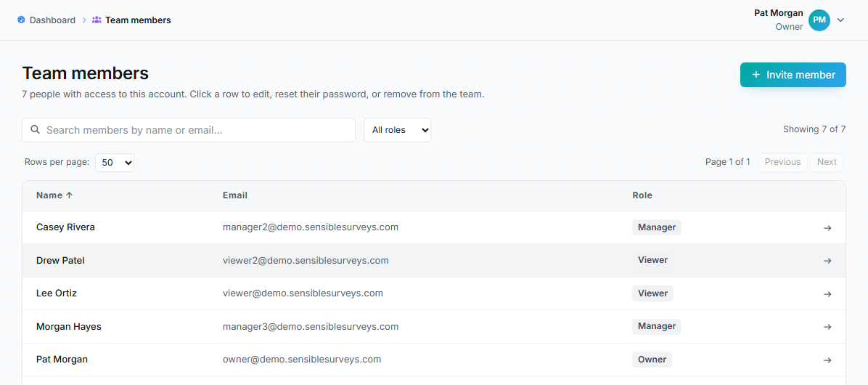Click Pat Morgan name in header
This screenshot has width=868, height=385.
pos(778,13)
